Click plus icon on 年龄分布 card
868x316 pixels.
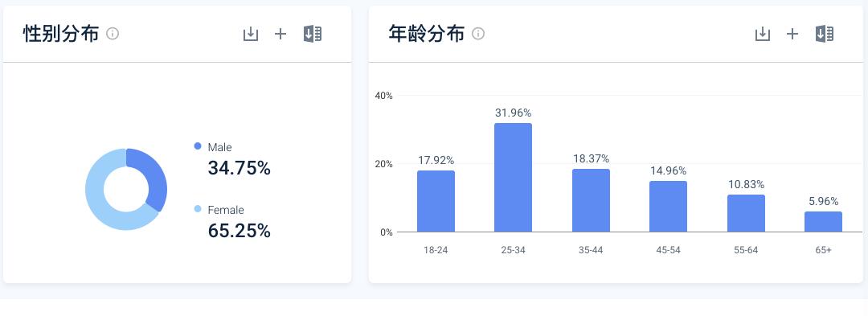(x=792, y=34)
